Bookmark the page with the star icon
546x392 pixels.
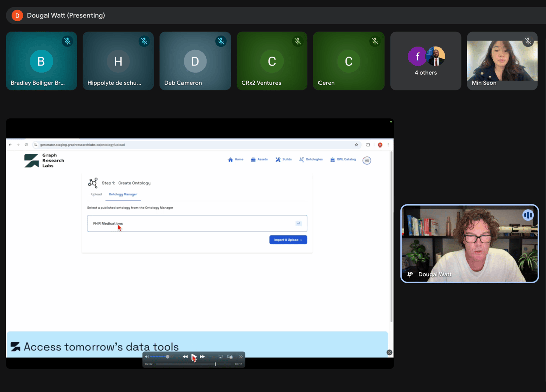click(356, 145)
